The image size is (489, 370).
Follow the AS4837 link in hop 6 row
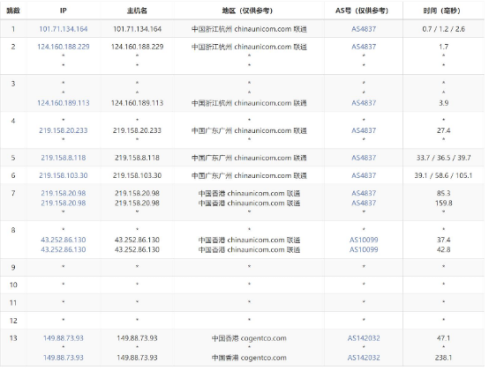click(364, 175)
